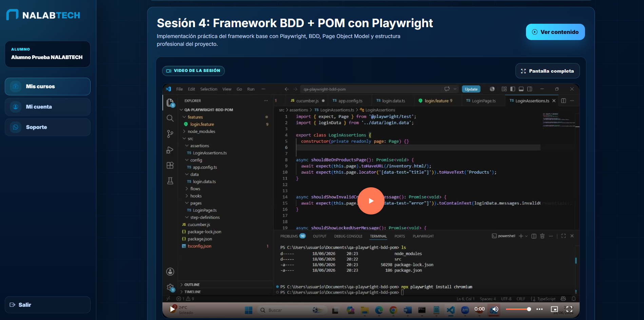Screen dimensions: 644x320
Task: Start the video with the orange play button
Action: click(x=371, y=201)
